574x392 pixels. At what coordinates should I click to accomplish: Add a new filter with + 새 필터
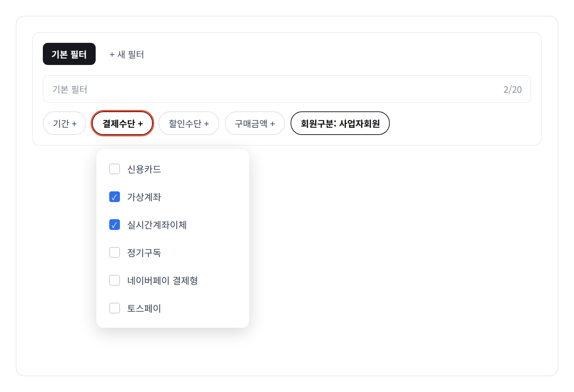point(127,54)
